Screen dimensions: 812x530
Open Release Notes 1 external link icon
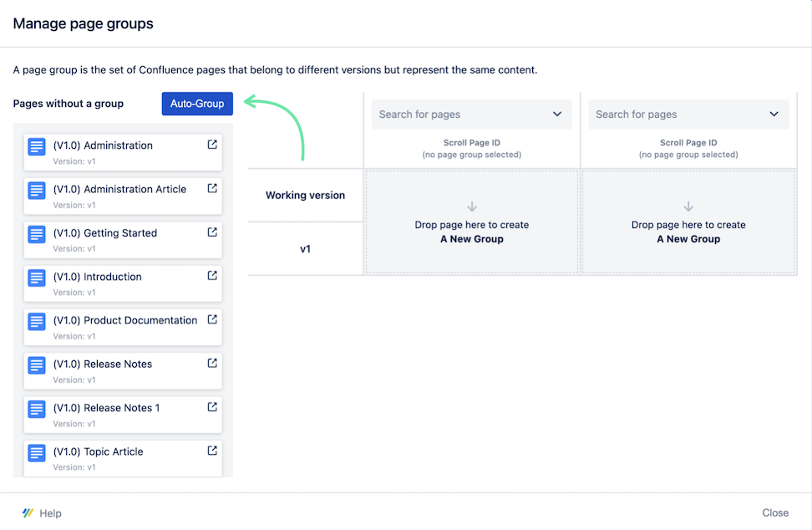(x=212, y=407)
